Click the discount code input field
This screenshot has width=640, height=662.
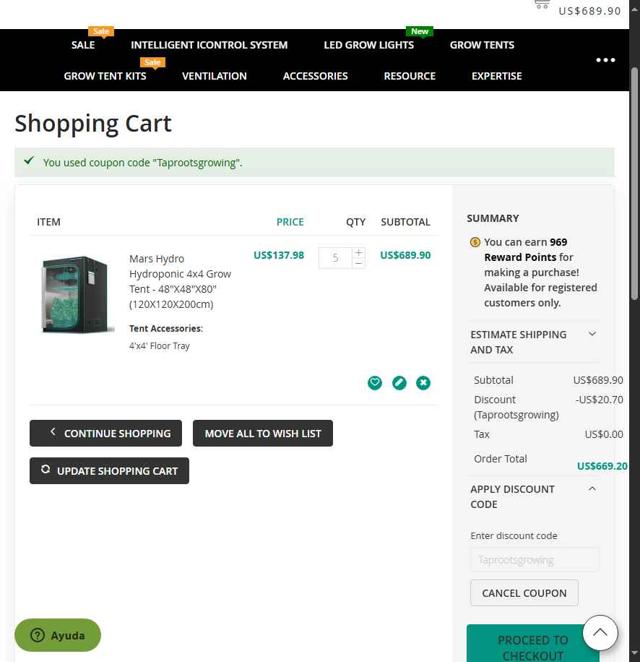(x=534, y=560)
